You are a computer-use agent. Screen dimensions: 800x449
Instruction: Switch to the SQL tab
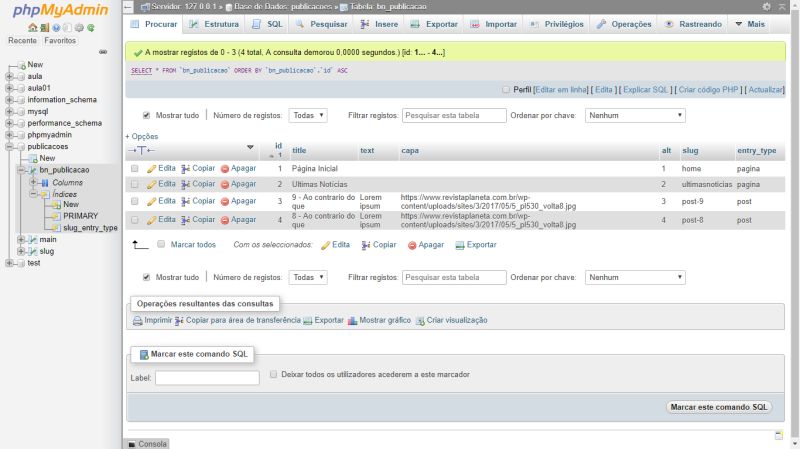[267, 24]
